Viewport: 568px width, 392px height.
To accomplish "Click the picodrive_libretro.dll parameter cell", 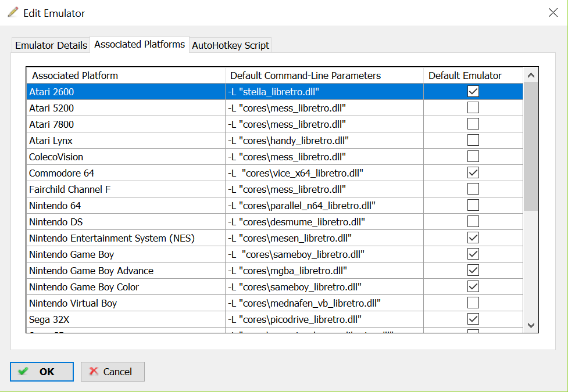I will [324, 319].
